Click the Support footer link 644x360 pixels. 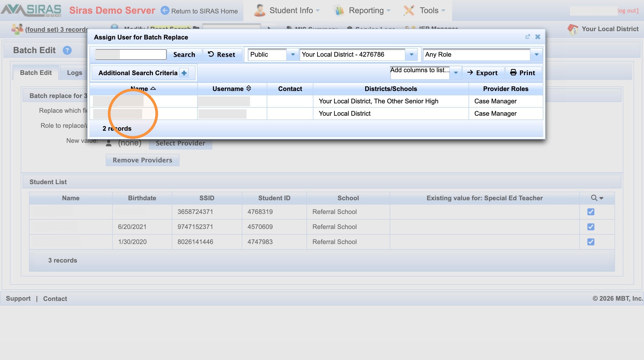(18, 299)
